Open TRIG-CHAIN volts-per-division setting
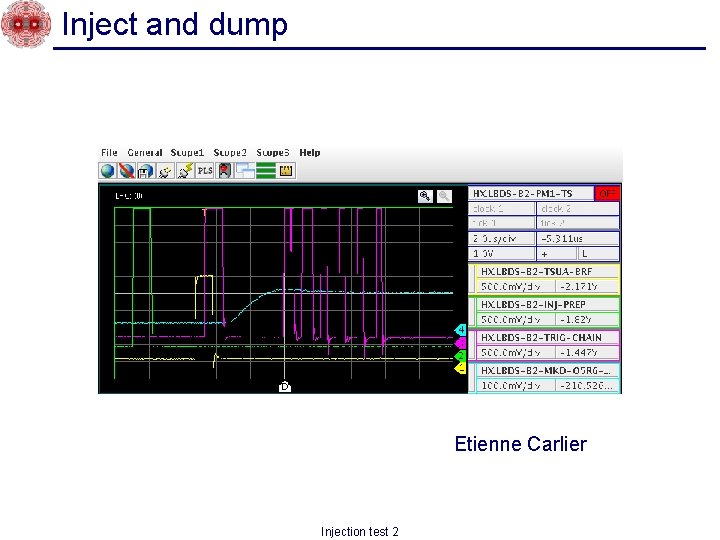 [x=515, y=353]
